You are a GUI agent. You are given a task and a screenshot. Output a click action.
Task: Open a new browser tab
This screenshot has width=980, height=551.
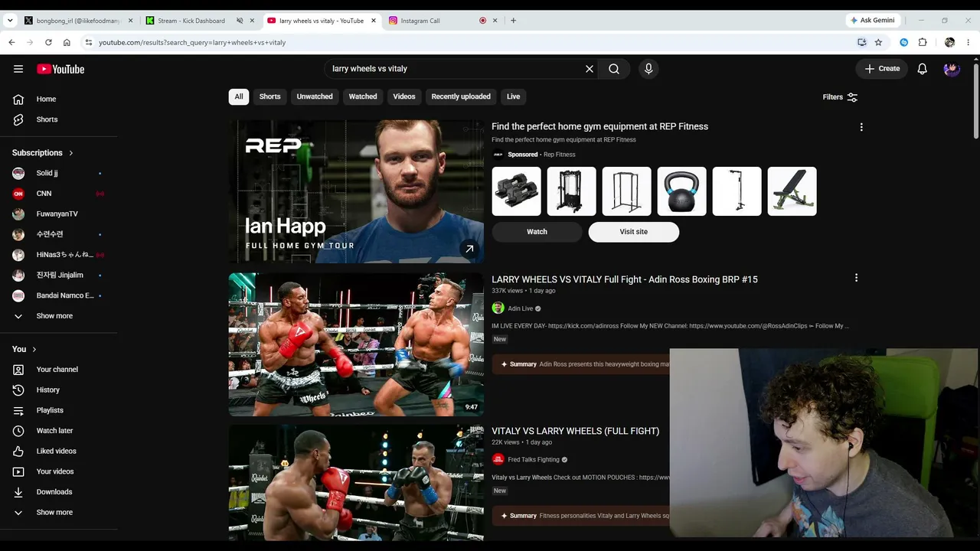(x=513, y=21)
